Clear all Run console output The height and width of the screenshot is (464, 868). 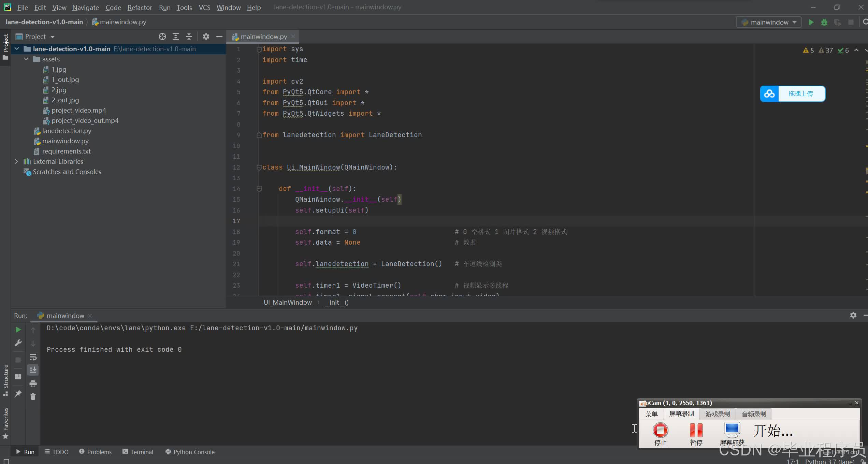(33, 396)
